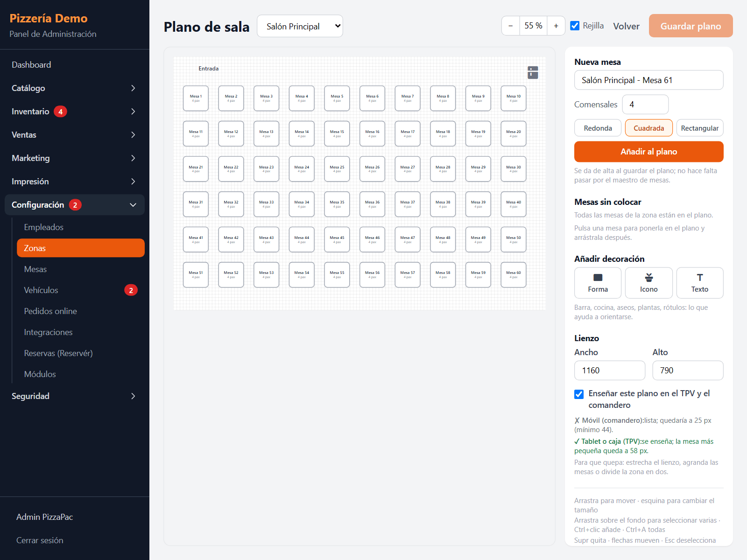Expand the Ventas menu section
Viewport: 747px width, 560px height.
(75, 135)
